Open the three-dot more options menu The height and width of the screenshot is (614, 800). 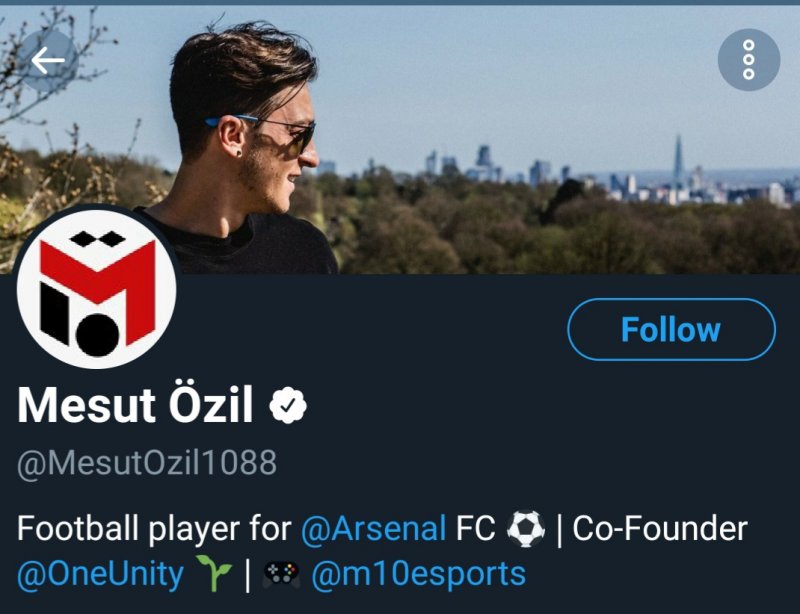[x=748, y=60]
